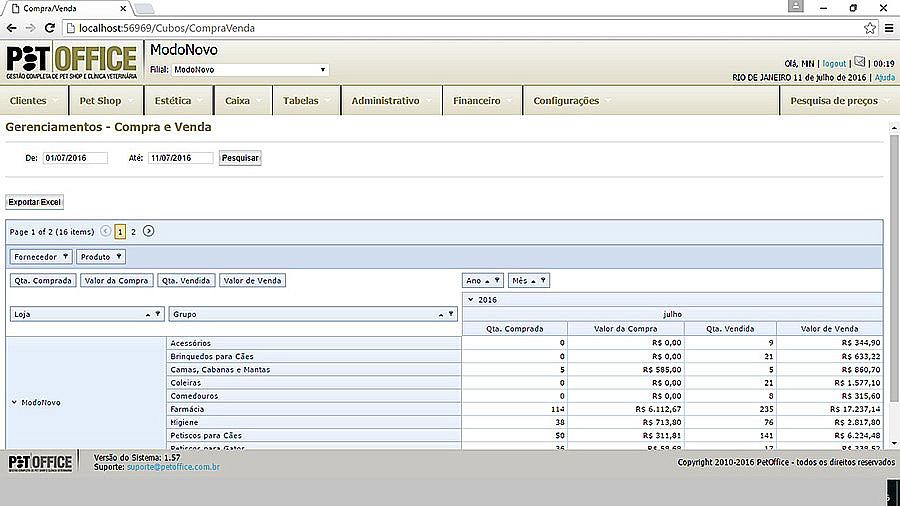Viewport: 900px width, 506px height.
Task: Click the De start date field
Action: pos(74,158)
